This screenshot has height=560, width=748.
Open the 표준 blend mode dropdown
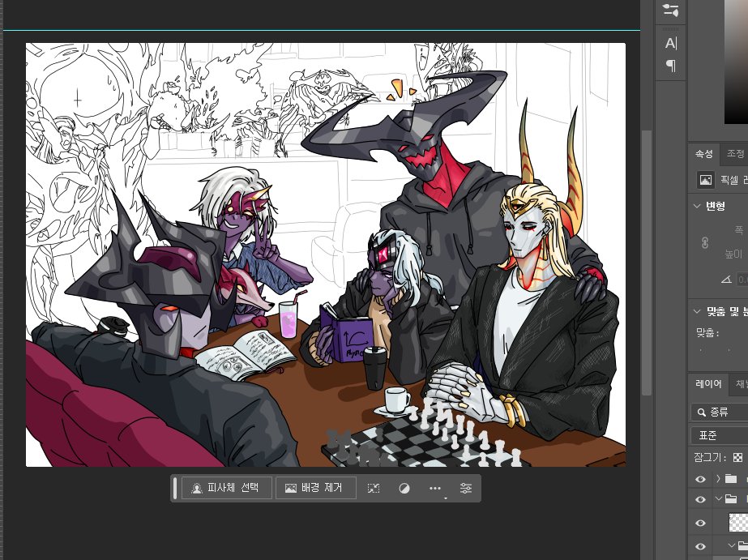coord(720,435)
